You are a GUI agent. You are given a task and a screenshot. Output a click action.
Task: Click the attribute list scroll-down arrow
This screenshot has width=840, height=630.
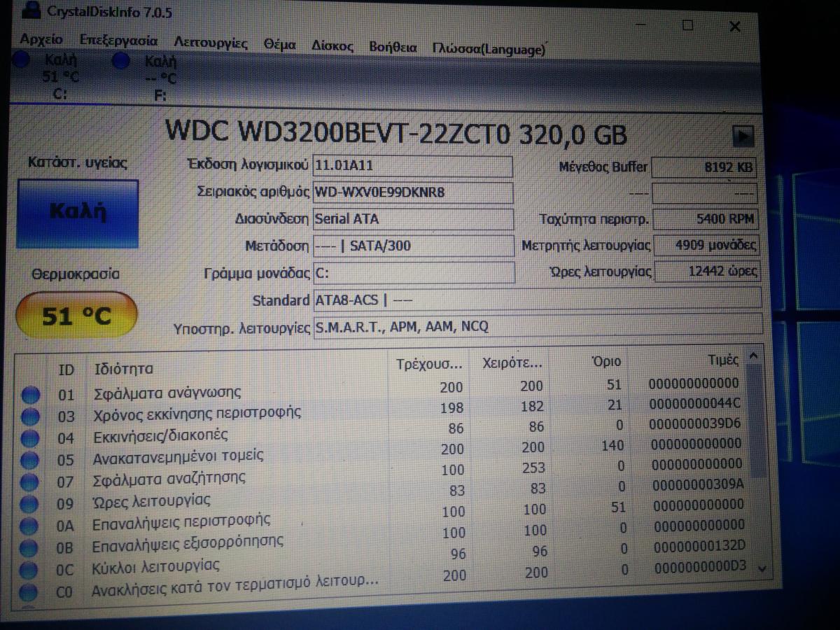762,568
